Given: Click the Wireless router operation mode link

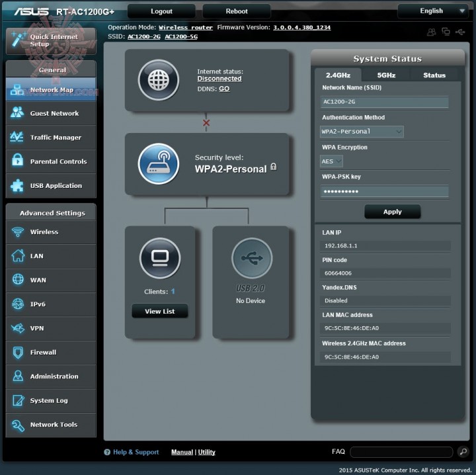Looking at the screenshot, I should pyautogui.click(x=186, y=27).
